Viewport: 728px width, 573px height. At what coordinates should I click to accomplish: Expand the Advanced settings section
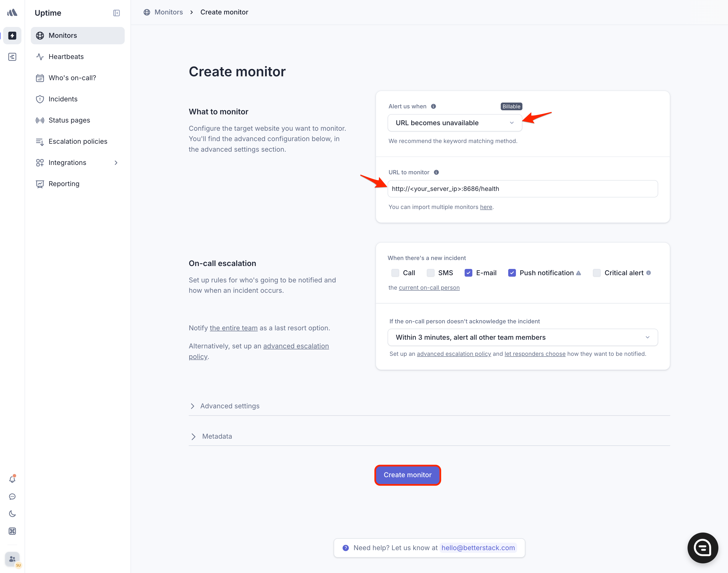click(230, 406)
